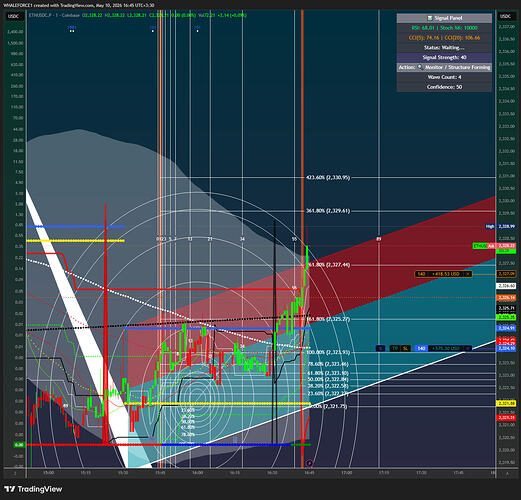521x500 pixels.
Task: Click the 23.60% Fibonacci retracement label
Action: point(328,394)
